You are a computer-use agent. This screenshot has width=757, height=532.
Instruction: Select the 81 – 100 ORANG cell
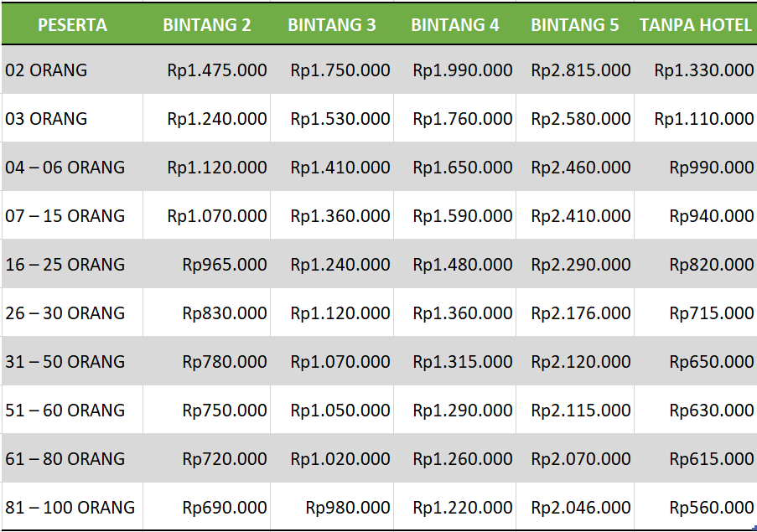pyautogui.click(x=70, y=508)
